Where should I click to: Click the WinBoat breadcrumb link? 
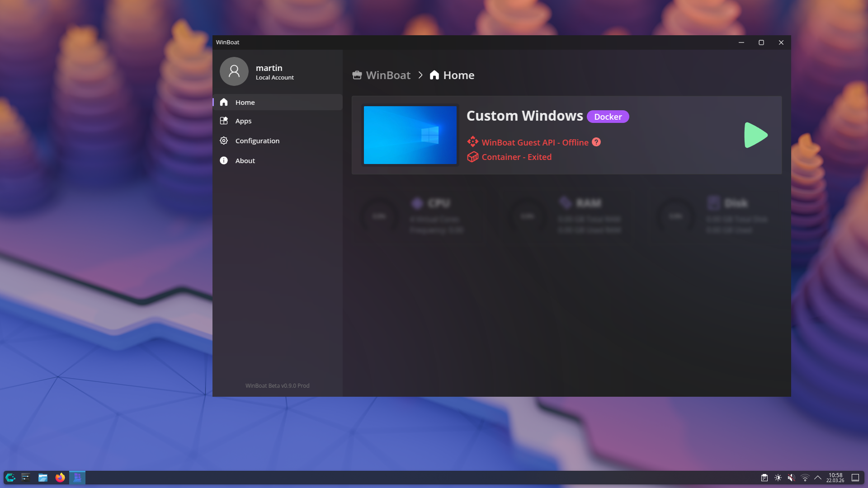click(x=388, y=75)
